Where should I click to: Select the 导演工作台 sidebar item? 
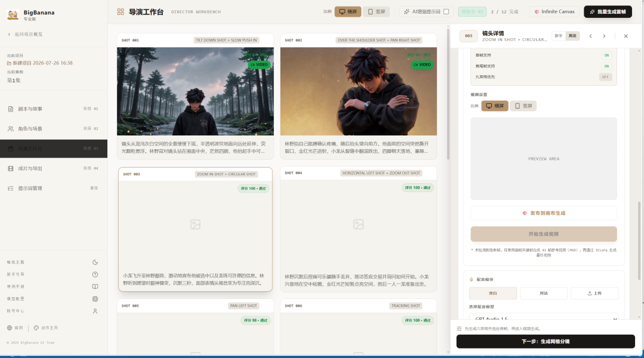(x=54, y=149)
